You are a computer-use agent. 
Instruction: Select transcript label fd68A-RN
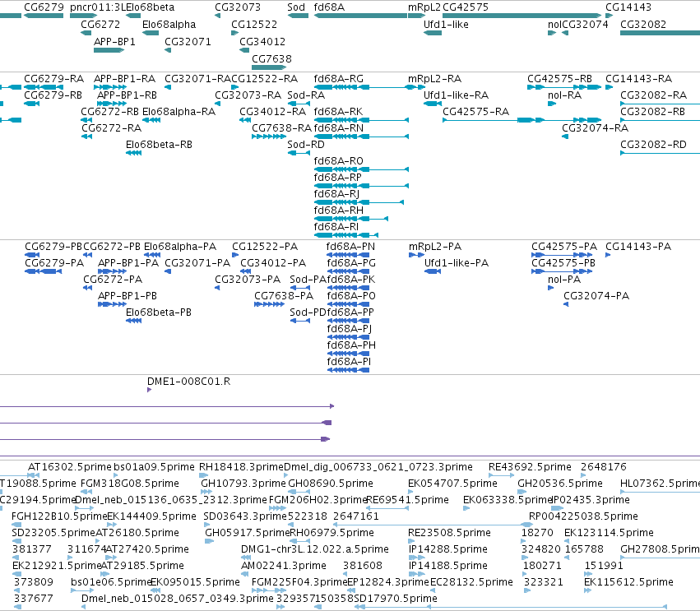[338, 128]
